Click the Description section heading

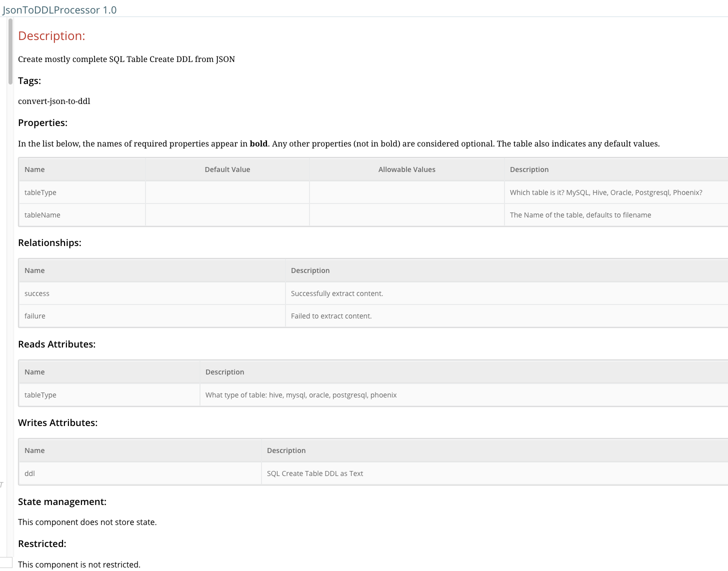[x=51, y=35]
